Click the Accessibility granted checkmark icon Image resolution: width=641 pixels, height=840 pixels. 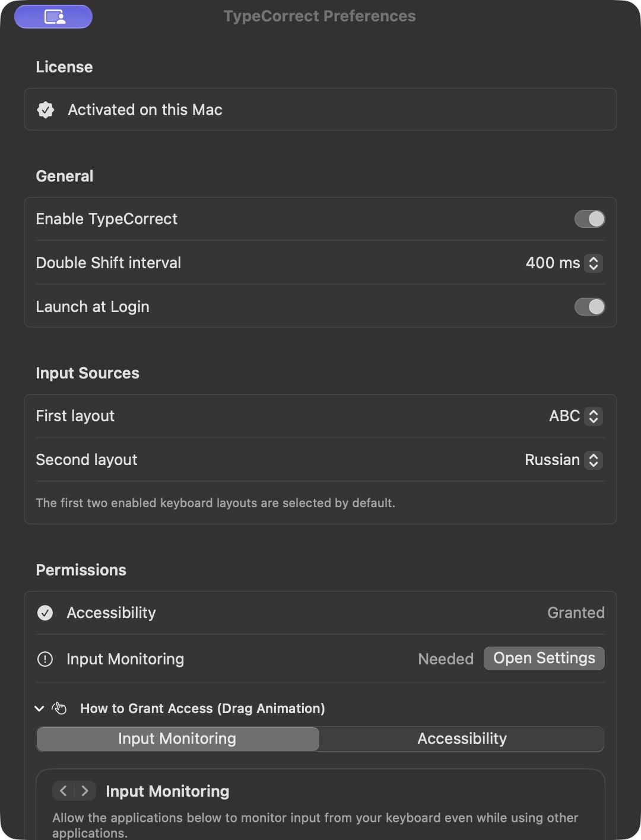coord(45,613)
